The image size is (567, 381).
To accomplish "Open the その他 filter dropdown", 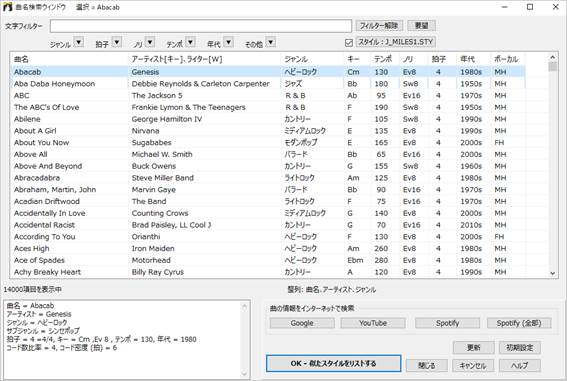I will tap(270, 42).
